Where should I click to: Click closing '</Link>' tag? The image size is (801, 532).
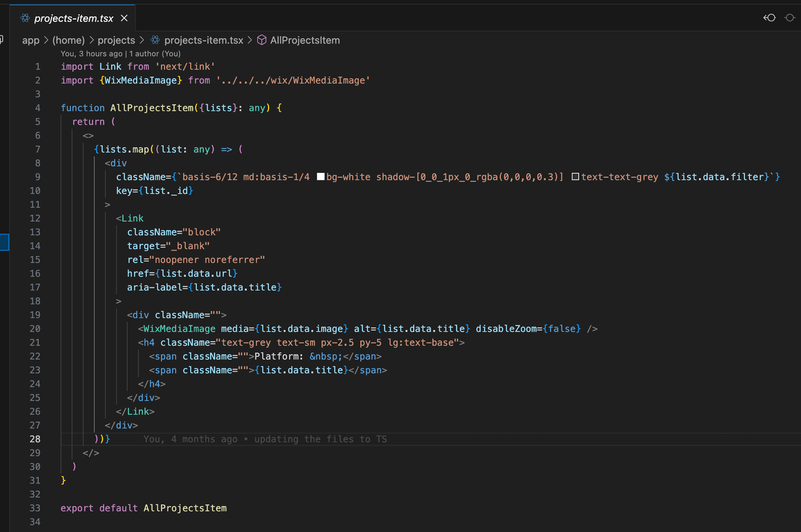click(x=135, y=411)
